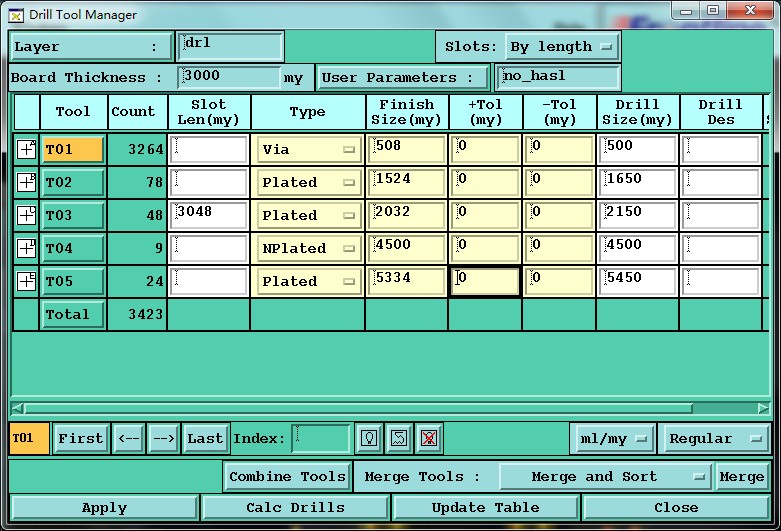This screenshot has width=781, height=531.
Task: Open the Type dropdown for T01 (Via)
Action: click(308, 149)
